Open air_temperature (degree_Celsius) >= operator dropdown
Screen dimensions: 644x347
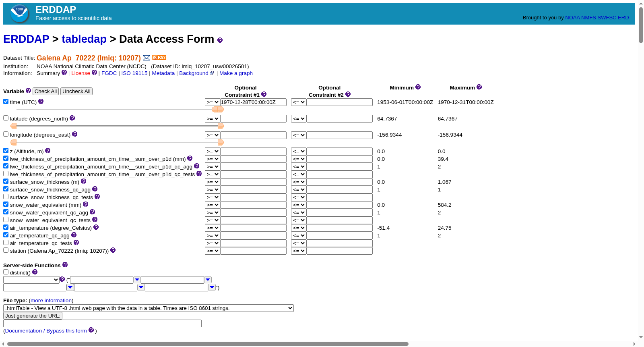(212, 228)
